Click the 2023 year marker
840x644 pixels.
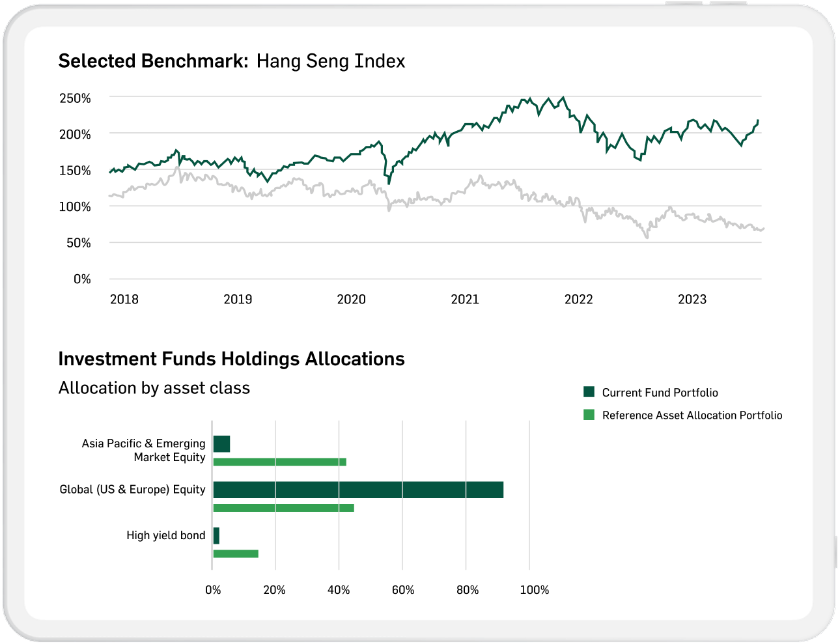(692, 300)
